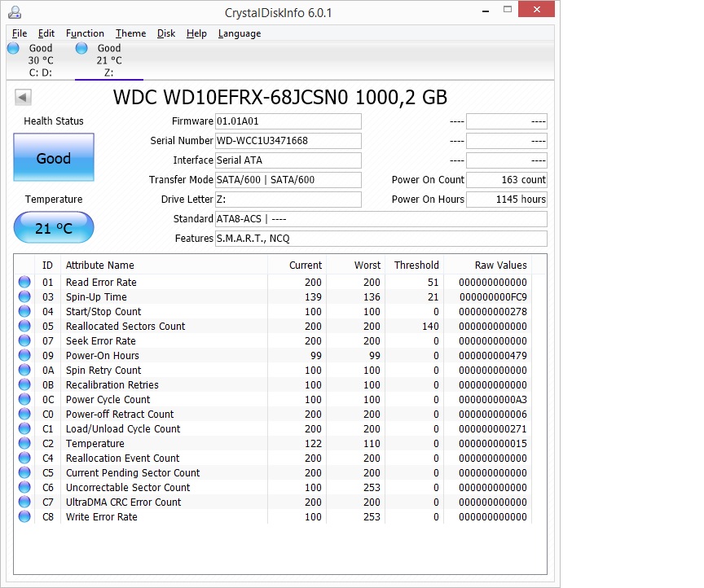Click status orb for Temperature attribute row
The width and height of the screenshot is (704, 588).
click(x=24, y=443)
